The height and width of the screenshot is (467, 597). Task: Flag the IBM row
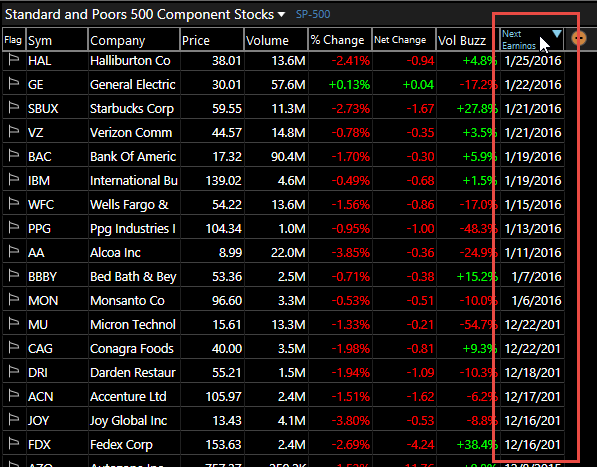(x=14, y=180)
